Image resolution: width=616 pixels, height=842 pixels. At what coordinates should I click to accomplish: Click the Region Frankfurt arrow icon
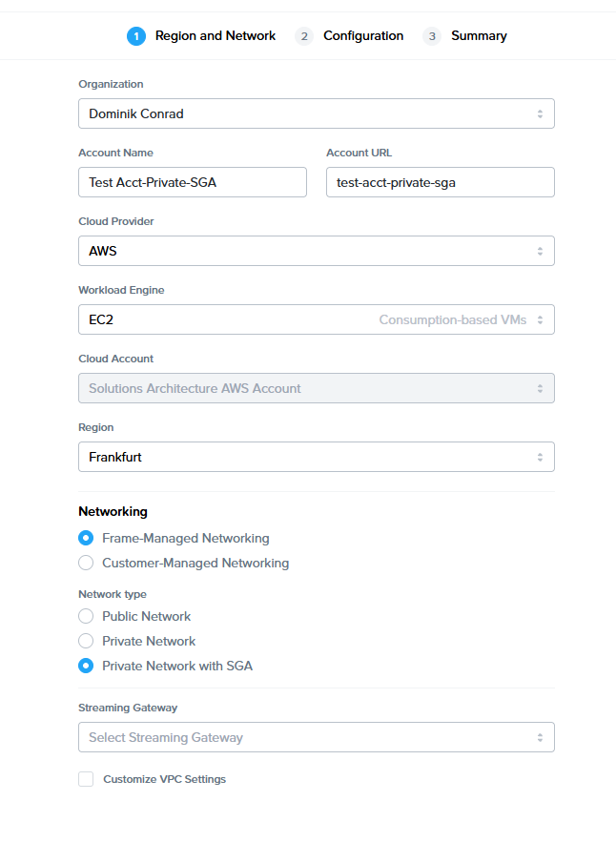click(x=540, y=457)
